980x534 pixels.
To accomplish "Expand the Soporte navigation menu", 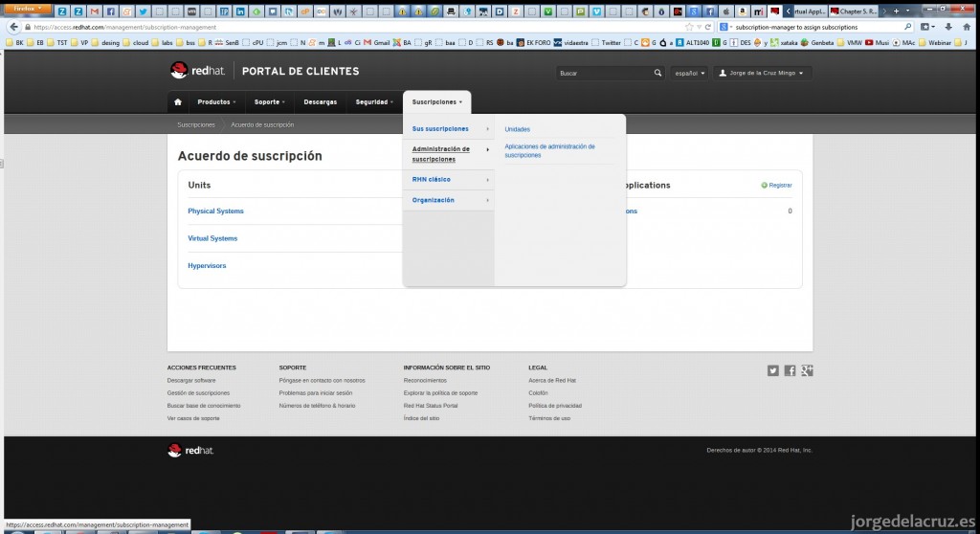I will (269, 102).
